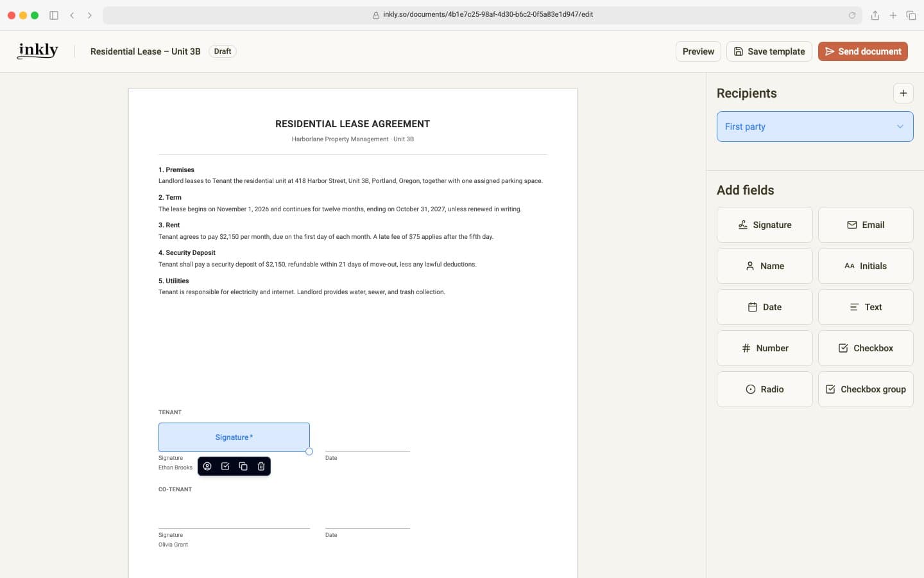Duplicate the signature field with copy icon

(x=243, y=466)
